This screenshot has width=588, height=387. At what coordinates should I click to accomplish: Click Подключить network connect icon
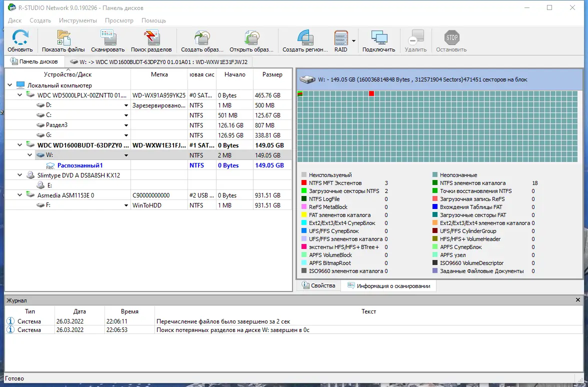point(379,40)
